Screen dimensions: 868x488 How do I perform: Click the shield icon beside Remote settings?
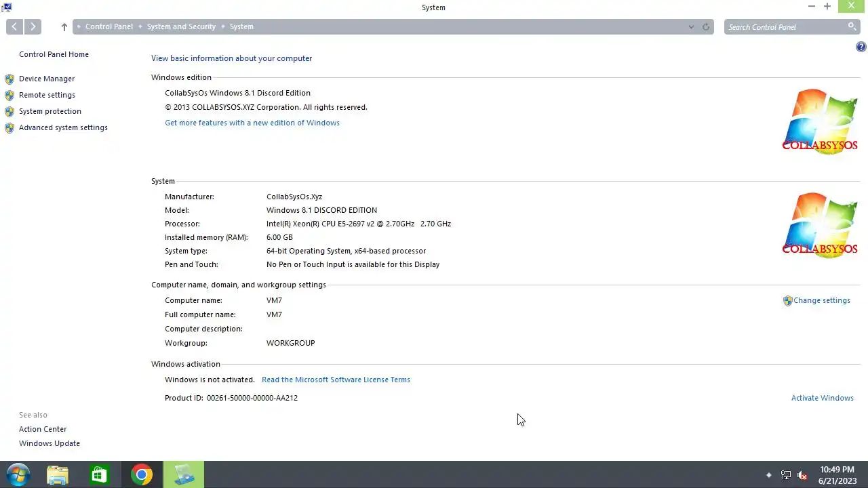[x=9, y=95]
